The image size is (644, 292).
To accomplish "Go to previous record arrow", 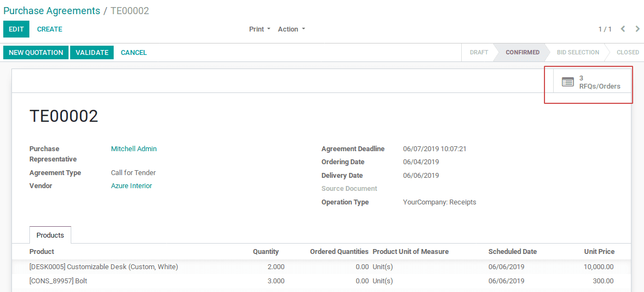I will click(623, 29).
